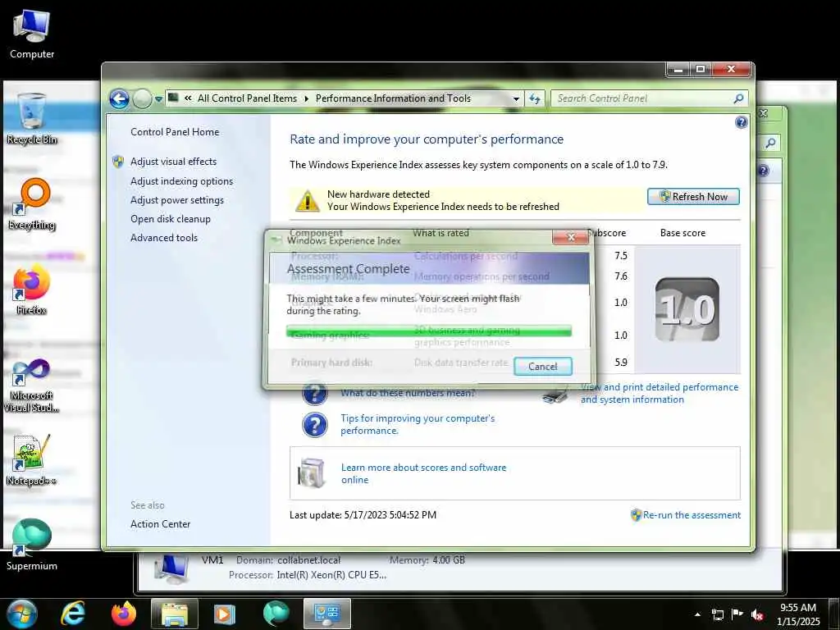Select Performance Information and Tools breadcrumb

click(x=393, y=98)
